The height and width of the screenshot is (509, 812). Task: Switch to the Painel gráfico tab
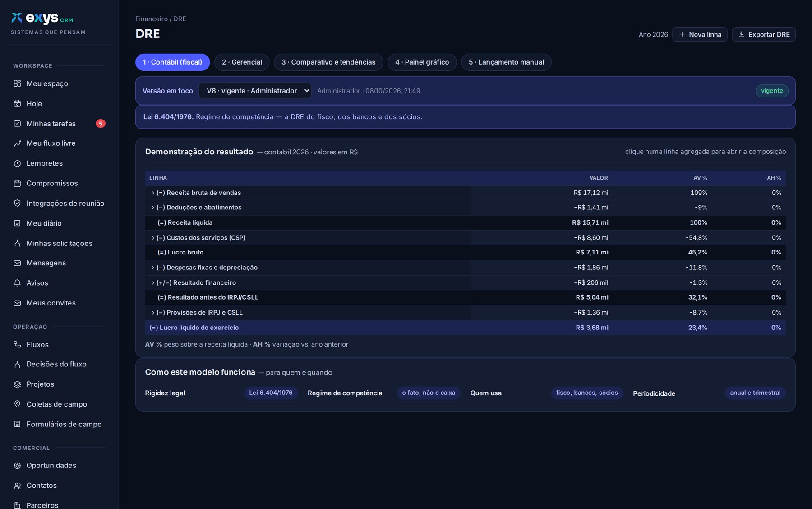click(x=422, y=62)
